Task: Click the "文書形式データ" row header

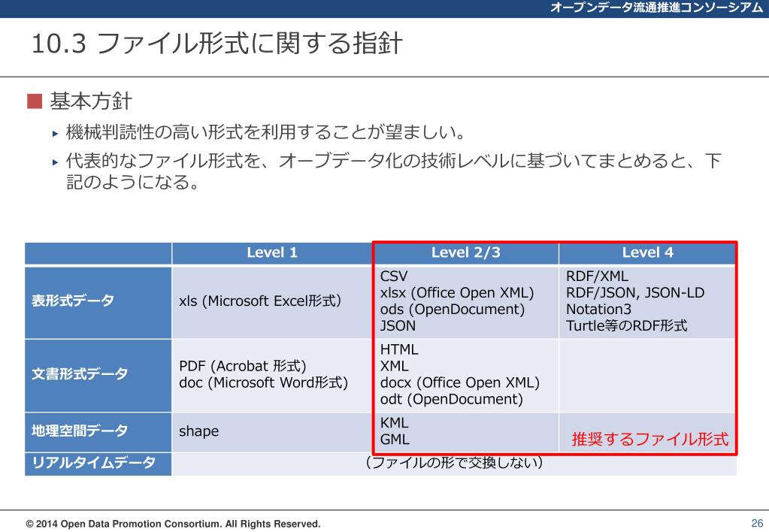Action: point(98,375)
